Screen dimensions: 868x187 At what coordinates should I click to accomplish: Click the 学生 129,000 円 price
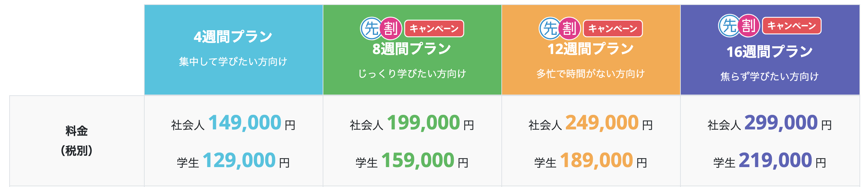click(233, 161)
